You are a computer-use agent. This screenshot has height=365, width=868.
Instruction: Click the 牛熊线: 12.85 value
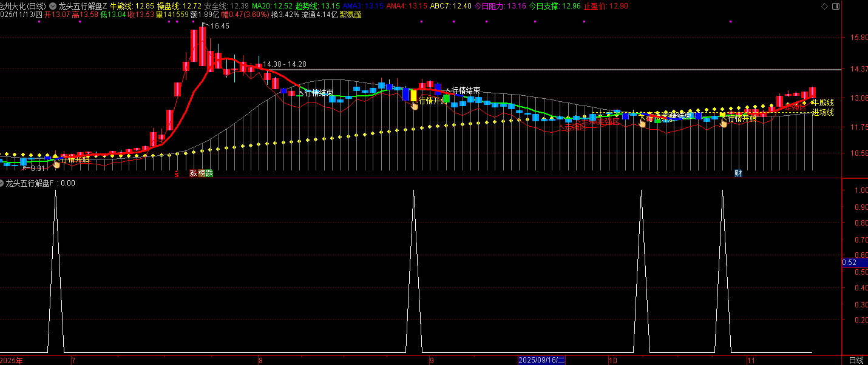132,5
